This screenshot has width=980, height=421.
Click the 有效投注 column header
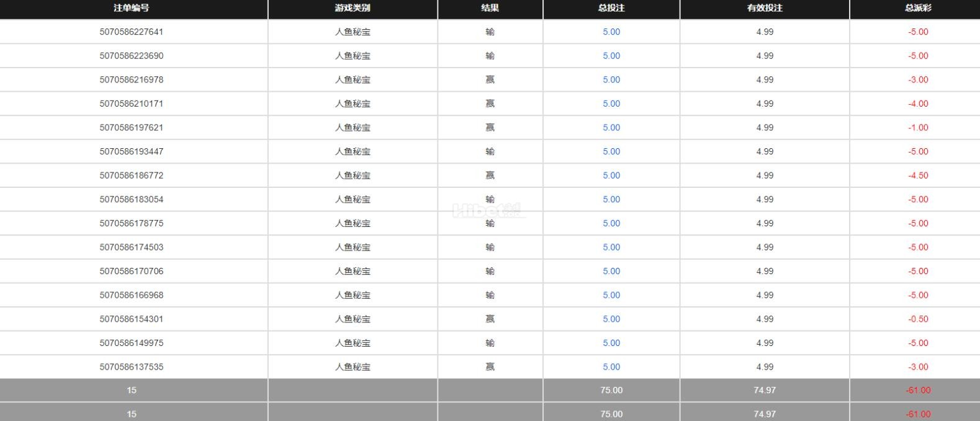click(764, 8)
